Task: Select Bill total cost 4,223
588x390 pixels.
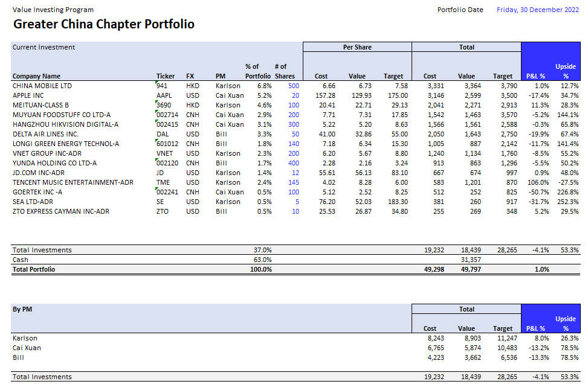Action: point(436,358)
